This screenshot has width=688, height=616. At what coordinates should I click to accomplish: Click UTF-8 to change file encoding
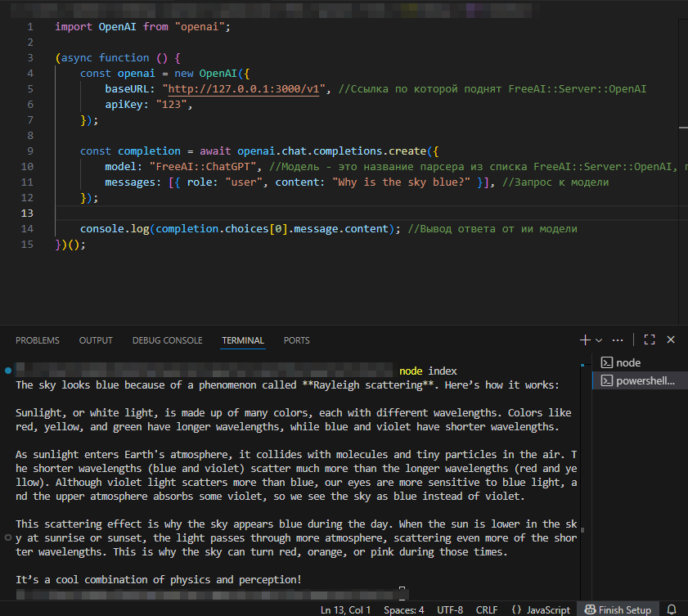(x=449, y=609)
